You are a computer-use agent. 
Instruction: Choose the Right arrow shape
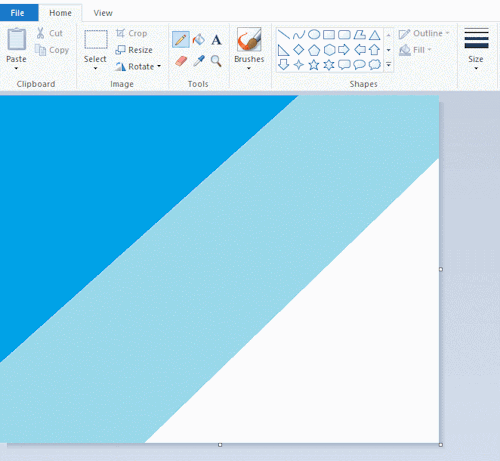click(344, 50)
